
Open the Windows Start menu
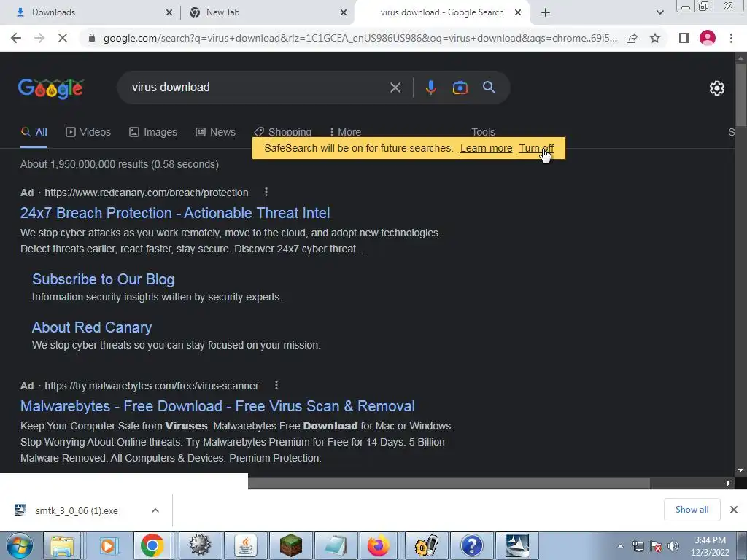click(19, 545)
